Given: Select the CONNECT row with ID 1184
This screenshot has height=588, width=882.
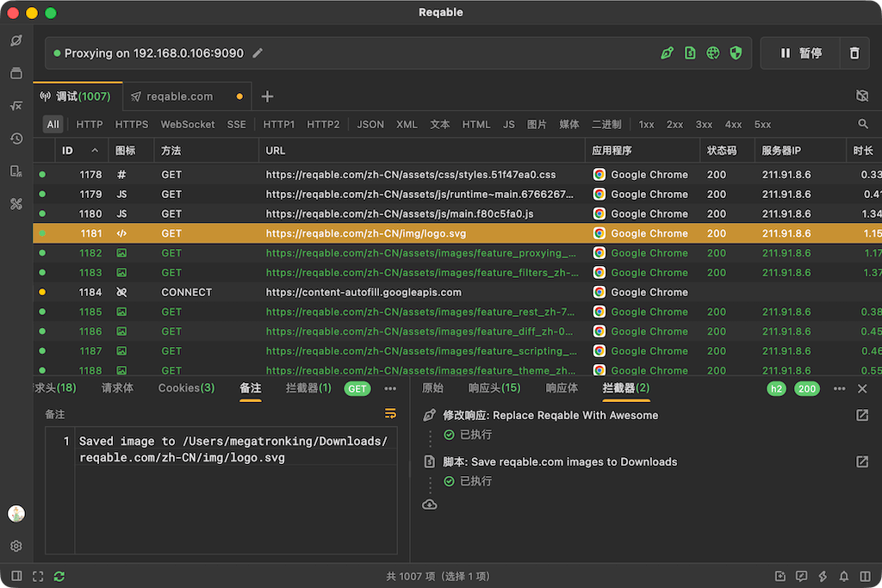Looking at the screenshot, I should click(457, 293).
